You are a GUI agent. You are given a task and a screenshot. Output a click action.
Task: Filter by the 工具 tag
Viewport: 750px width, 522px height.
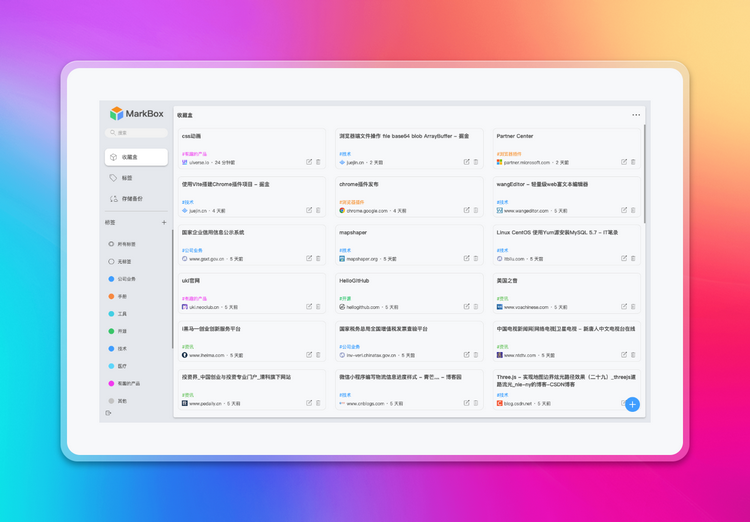click(x=118, y=314)
